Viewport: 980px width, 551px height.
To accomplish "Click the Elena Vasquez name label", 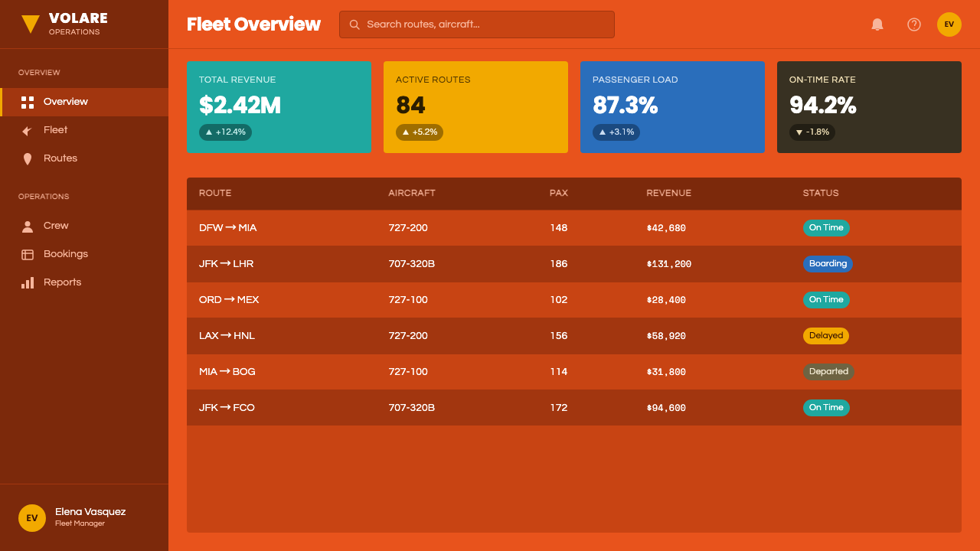I will [90, 512].
